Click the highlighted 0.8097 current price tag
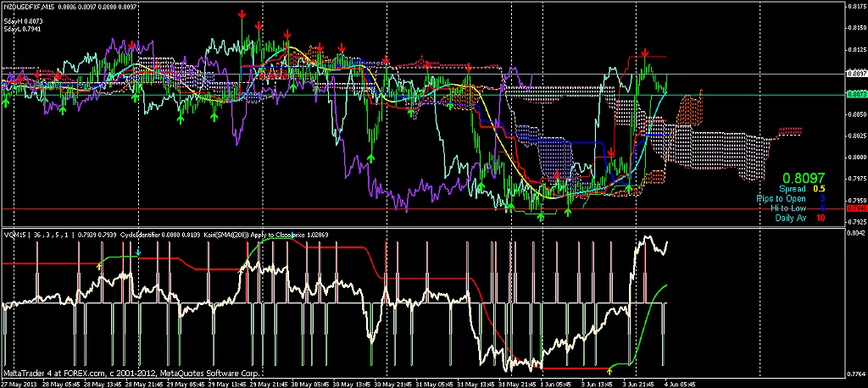The image size is (868, 388). [x=856, y=73]
